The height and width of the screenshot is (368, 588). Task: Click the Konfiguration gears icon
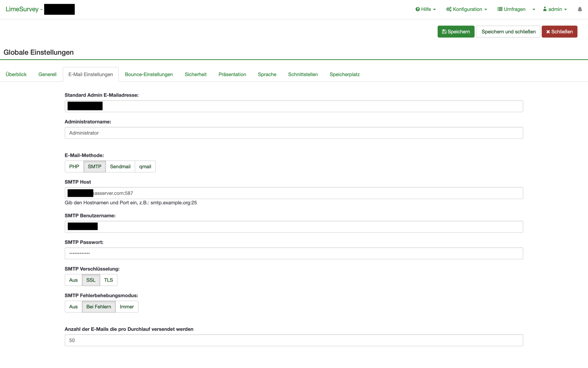tap(449, 9)
